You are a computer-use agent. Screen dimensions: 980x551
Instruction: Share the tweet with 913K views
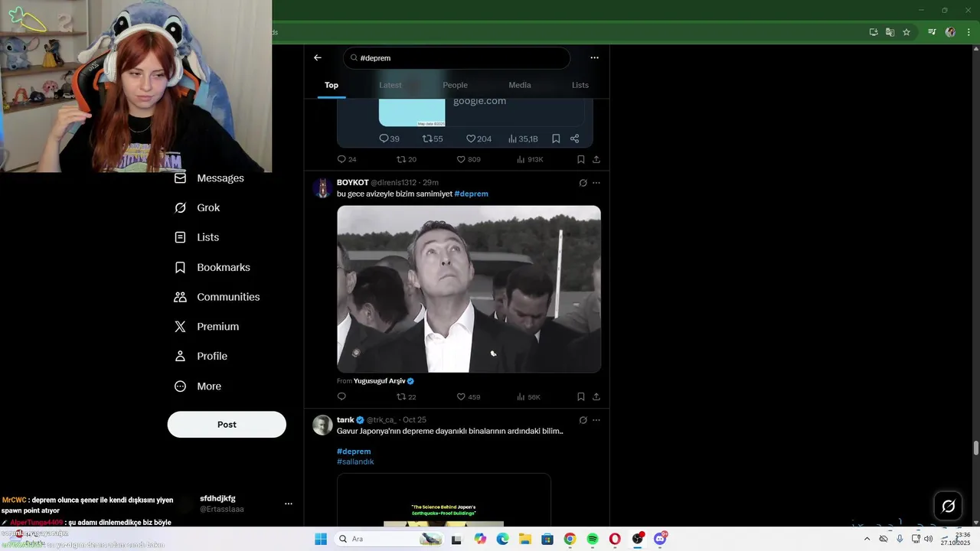click(x=596, y=159)
